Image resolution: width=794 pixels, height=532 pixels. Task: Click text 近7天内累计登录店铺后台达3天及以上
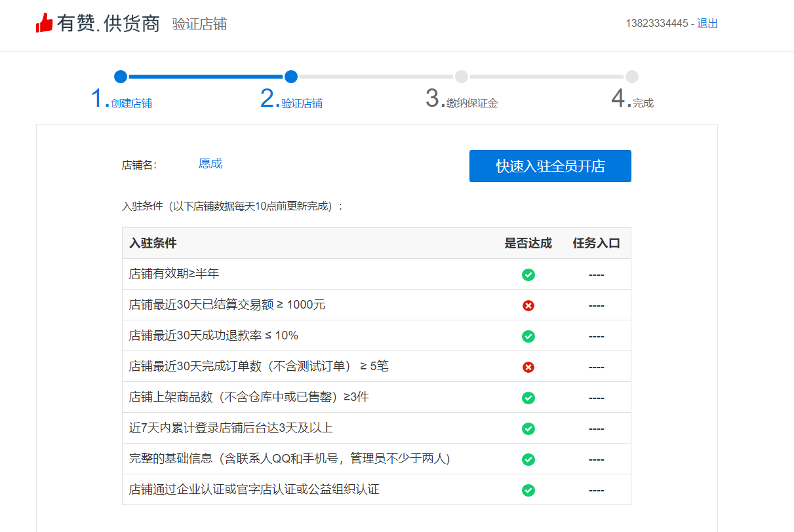click(x=231, y=428)
